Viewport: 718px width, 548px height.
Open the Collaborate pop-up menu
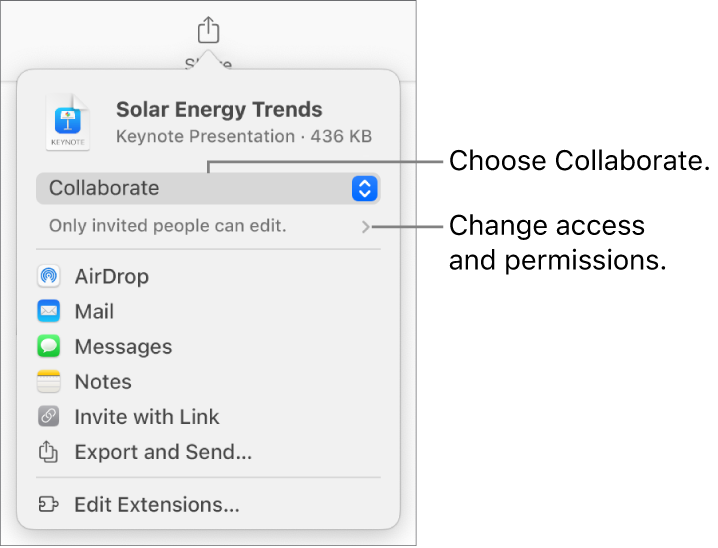pos(200,188)
